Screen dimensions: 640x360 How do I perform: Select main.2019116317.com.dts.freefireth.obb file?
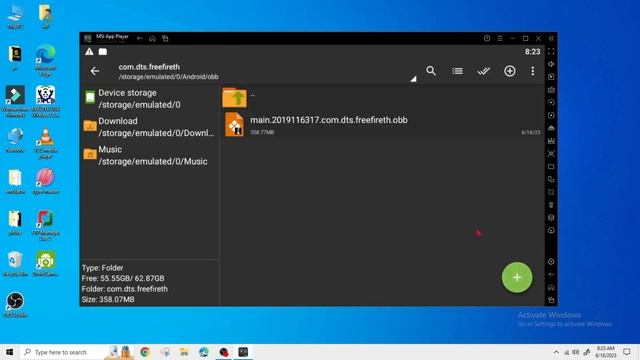382,125
